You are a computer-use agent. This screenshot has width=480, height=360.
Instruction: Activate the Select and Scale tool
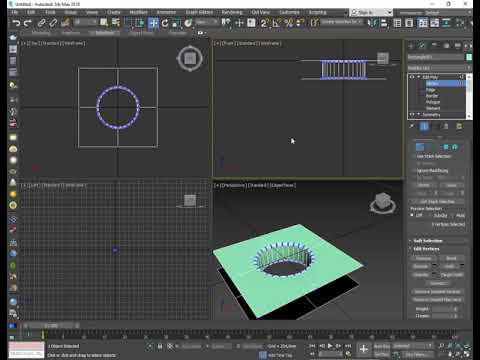click(176, 23)
